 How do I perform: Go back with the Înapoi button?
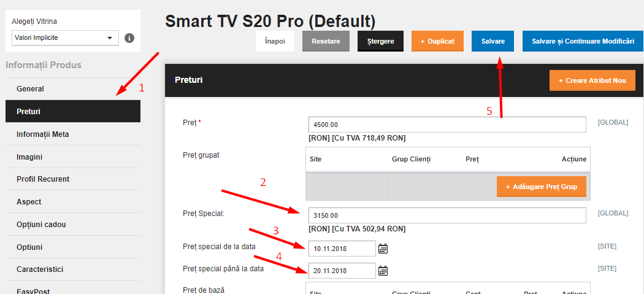275,41
